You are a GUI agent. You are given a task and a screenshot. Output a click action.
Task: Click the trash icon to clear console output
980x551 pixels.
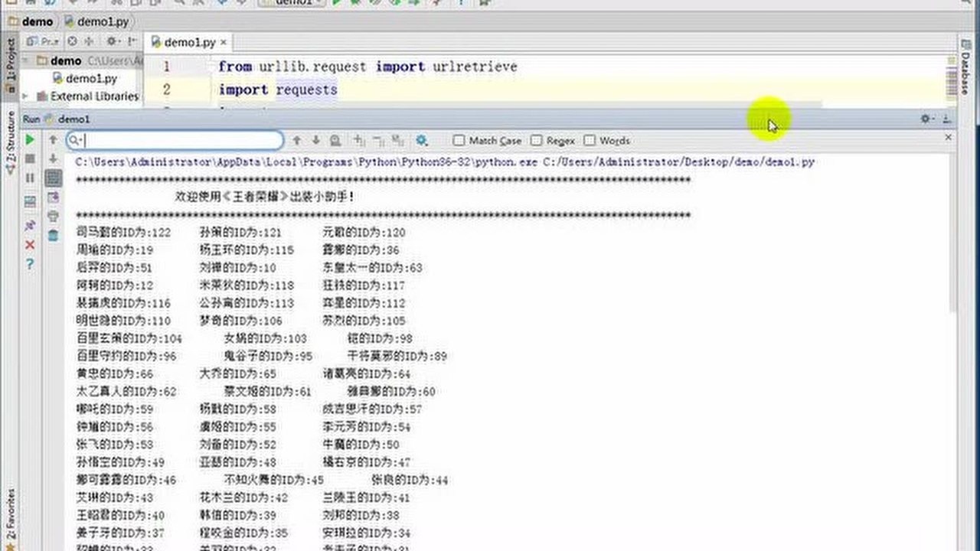point(53,236)
